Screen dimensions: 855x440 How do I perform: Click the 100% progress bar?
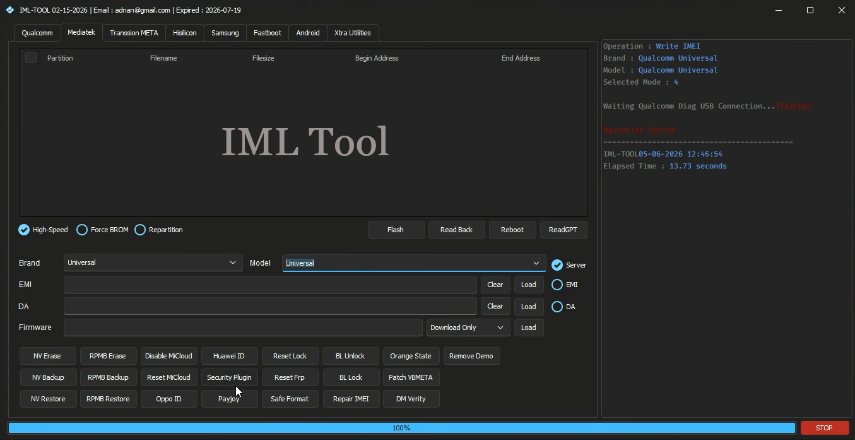coord(402,428)
